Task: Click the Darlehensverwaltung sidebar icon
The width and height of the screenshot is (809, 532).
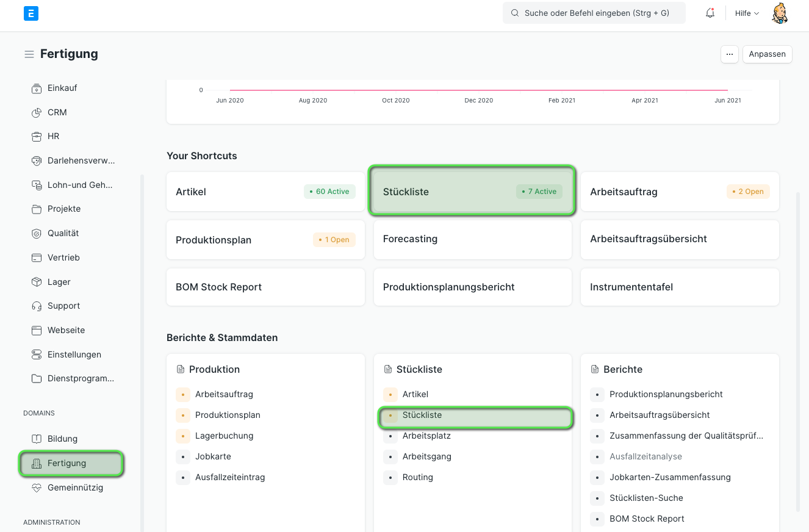Action: coord(36,160)
